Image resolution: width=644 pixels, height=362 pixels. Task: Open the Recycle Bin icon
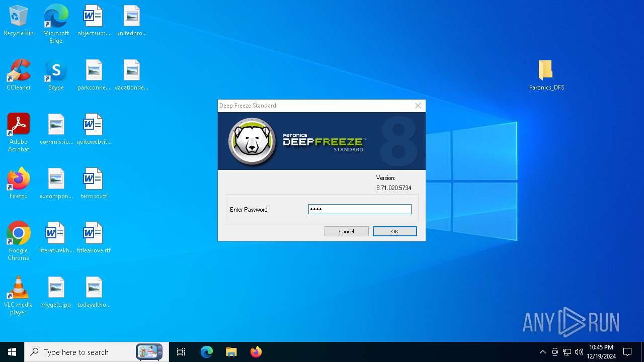[x=19, y=21]
